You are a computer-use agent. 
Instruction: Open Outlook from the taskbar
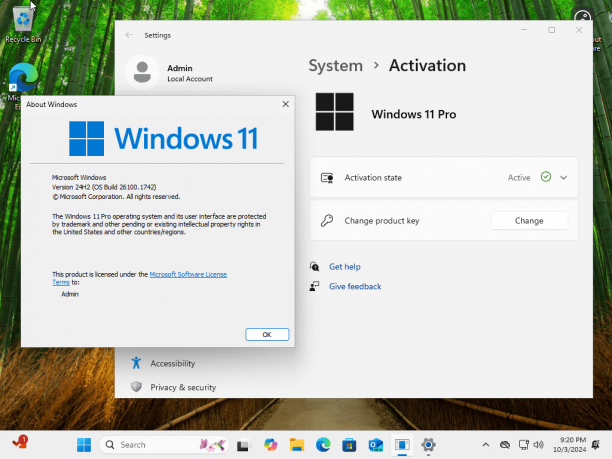click(376, 445)
